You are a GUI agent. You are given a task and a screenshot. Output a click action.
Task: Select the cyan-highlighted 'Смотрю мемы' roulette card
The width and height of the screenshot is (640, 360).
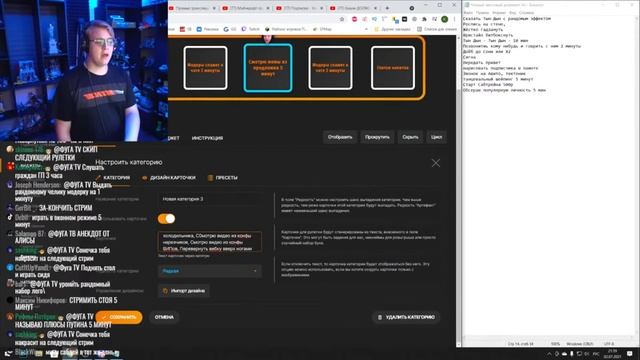click(x=268, y=68)
